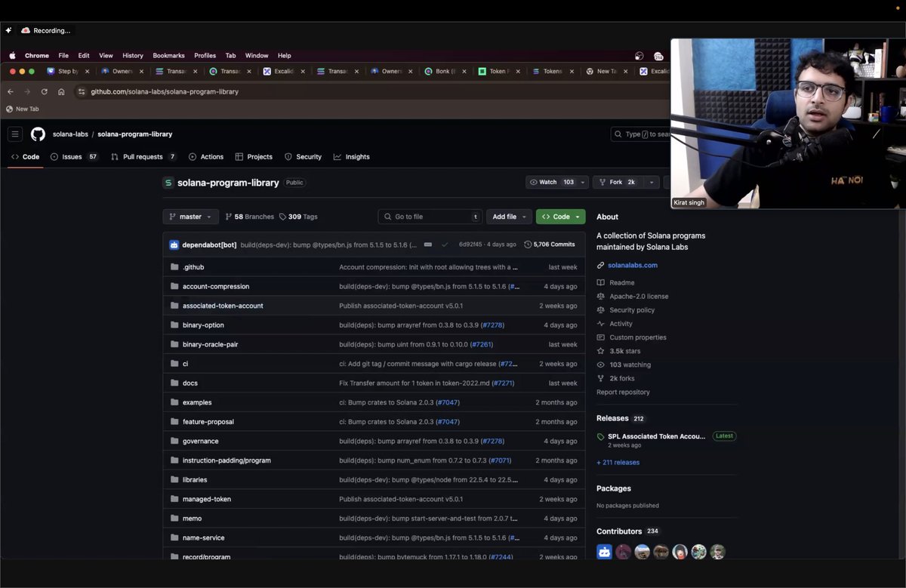Click the browser address bar URL
The image size is (906, 588).
[x=165, y=91]
